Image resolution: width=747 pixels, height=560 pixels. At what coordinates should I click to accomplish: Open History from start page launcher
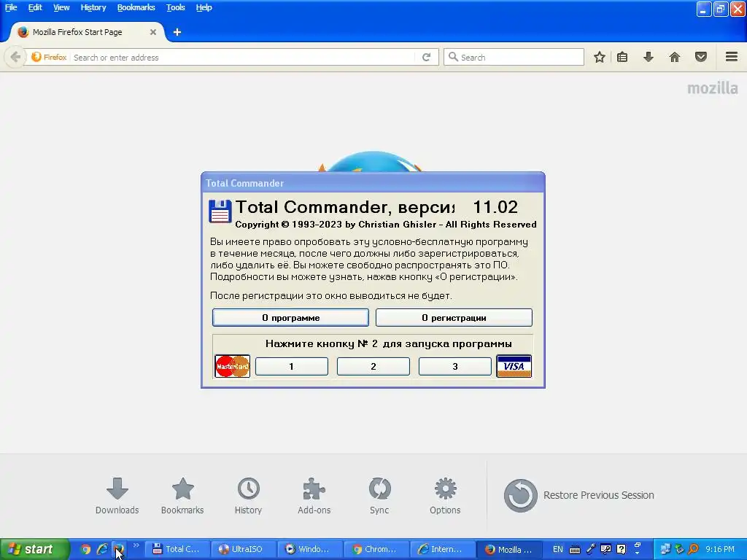(x=248, y=496)
